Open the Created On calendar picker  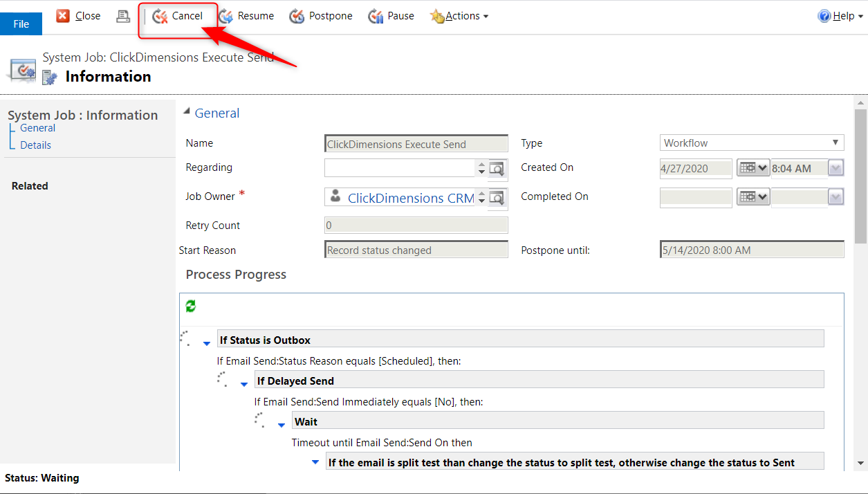pyautogui.click(x=752, y=168)
